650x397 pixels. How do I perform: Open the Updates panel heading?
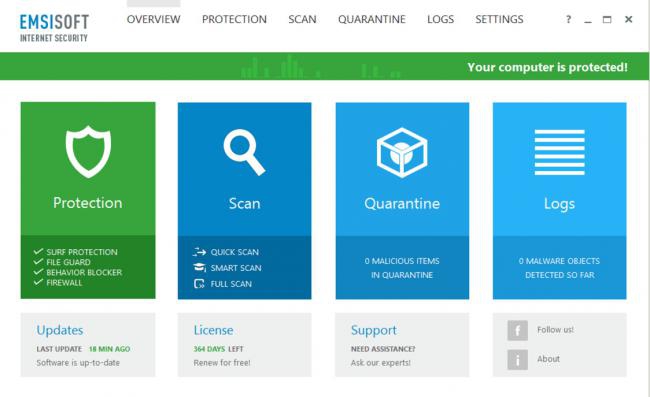click(x=60, y=330)
